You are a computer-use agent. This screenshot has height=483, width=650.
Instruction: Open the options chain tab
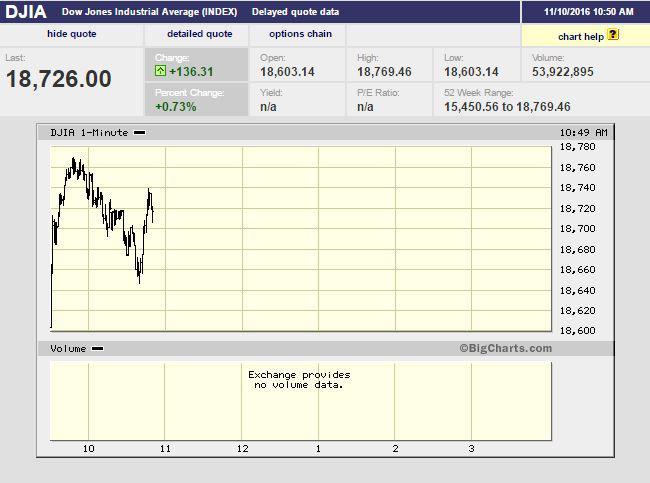click(x=300, y=34)
